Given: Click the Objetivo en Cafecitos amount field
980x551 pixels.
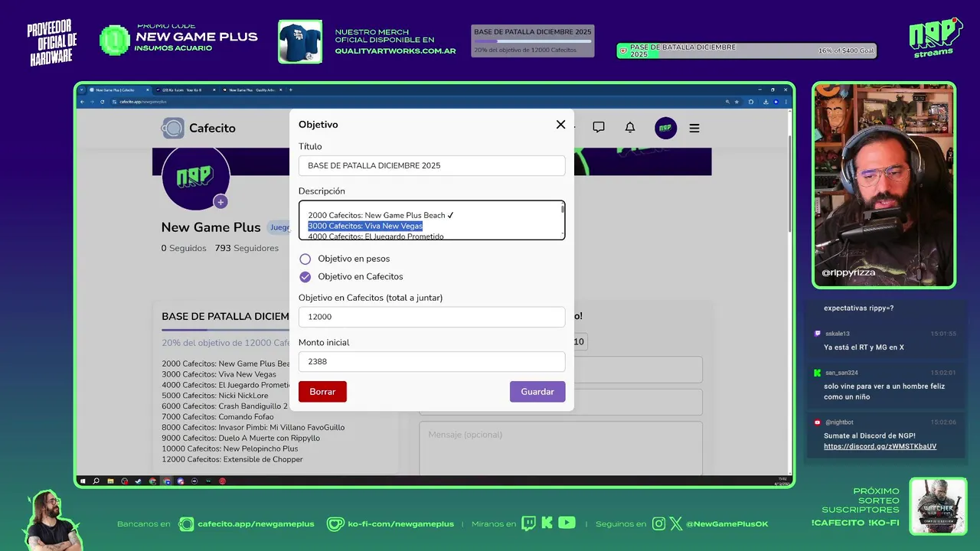Looking at the screenshot, I should [x=432, y=317].
